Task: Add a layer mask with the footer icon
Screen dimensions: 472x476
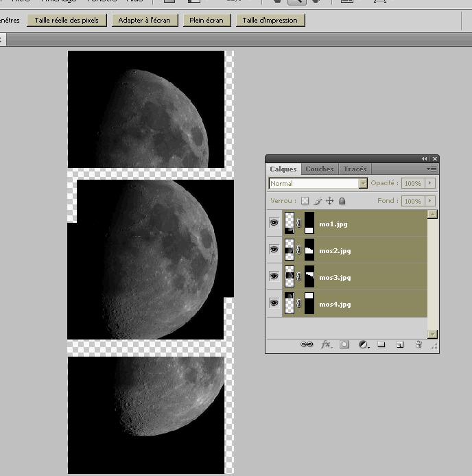Action: [344, 344]
